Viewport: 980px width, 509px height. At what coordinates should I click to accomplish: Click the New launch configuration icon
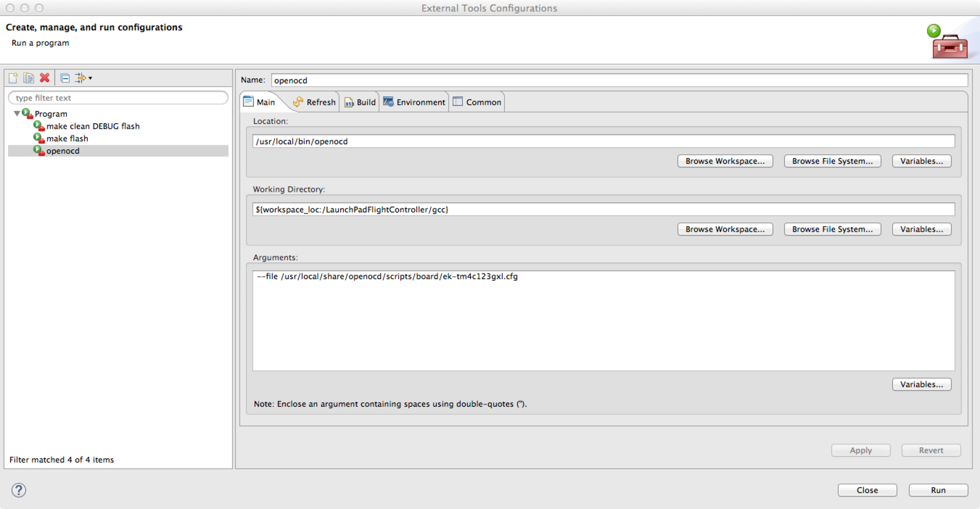(13, 78)
